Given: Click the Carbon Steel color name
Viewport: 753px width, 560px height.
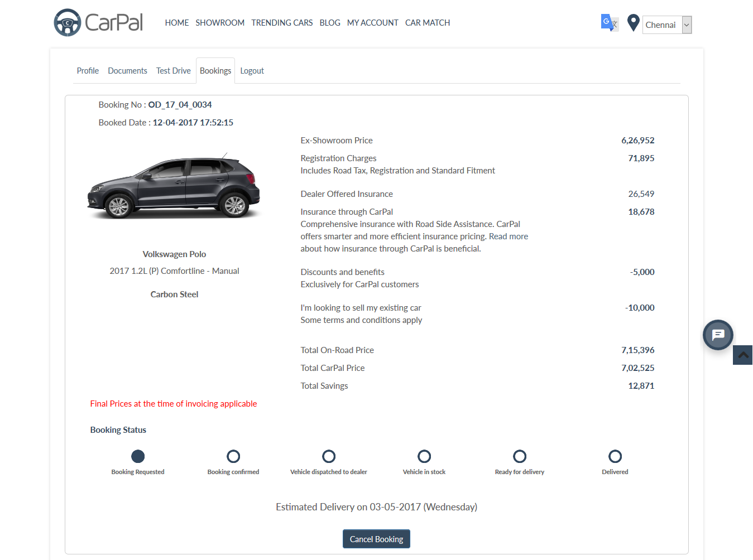Looking at the screenshot, I should [174, 295].
